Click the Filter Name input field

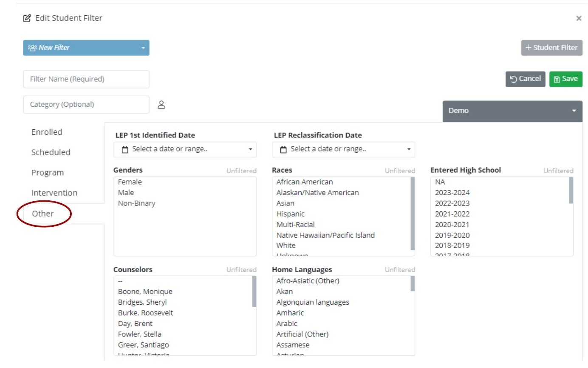(86, 79)
